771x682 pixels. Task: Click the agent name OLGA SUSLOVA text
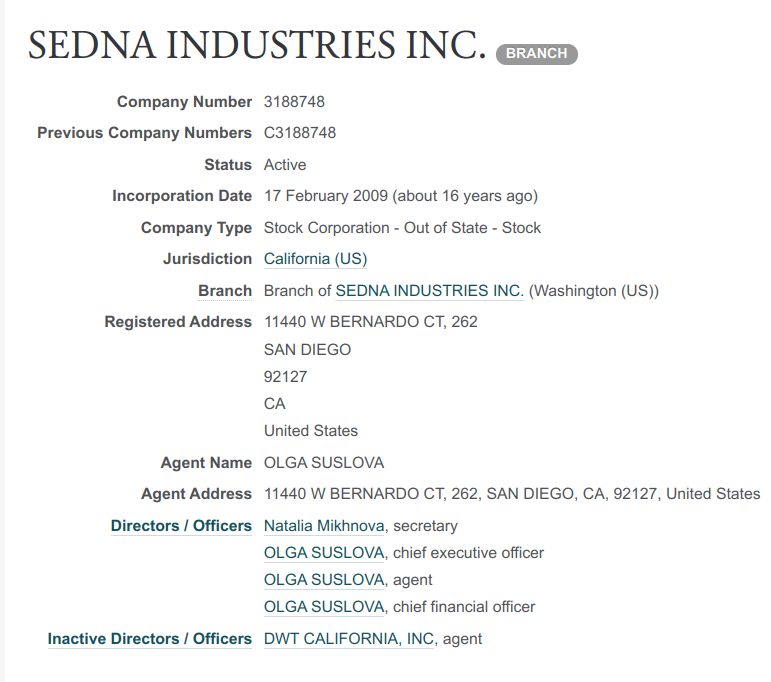coord(324,463)
